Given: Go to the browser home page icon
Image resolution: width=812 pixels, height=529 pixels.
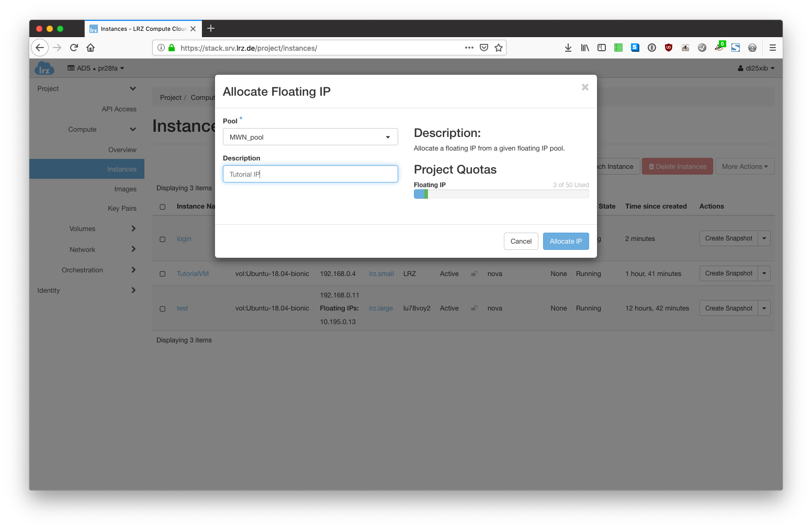Looking at the screenshot, I should point(91,48).
